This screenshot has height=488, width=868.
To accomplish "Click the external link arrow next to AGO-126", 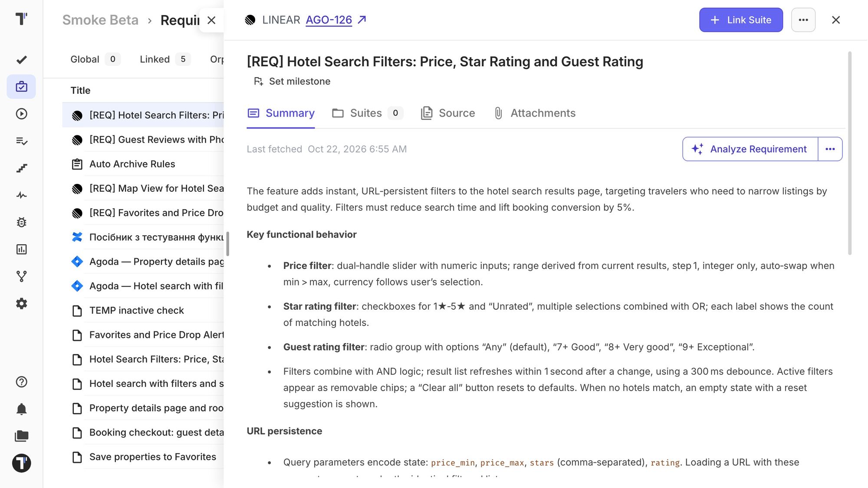I will click(362, 20).
